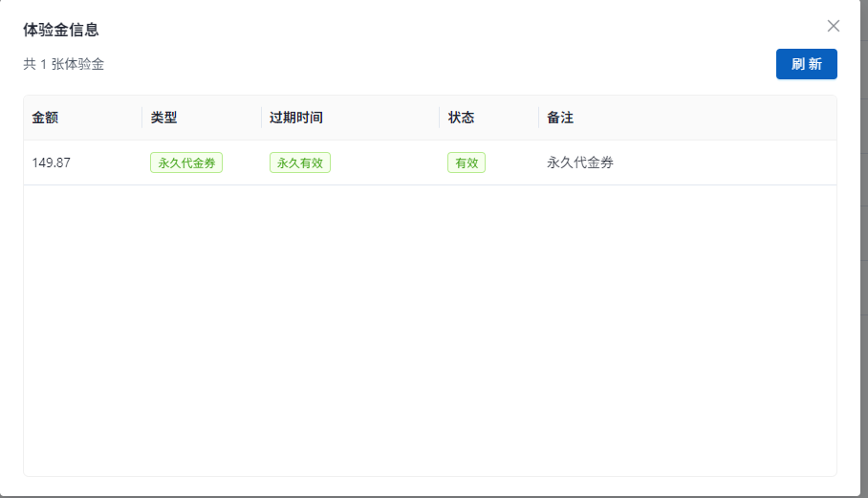Click the green 永久代金券 type tag
The width and height of the screenshot is (868, 498).
[186, 162]
